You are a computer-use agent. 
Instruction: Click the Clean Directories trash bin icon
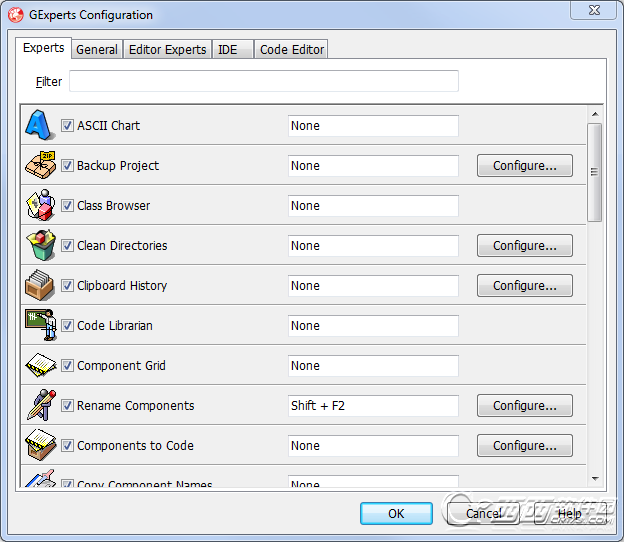(41, 245)
